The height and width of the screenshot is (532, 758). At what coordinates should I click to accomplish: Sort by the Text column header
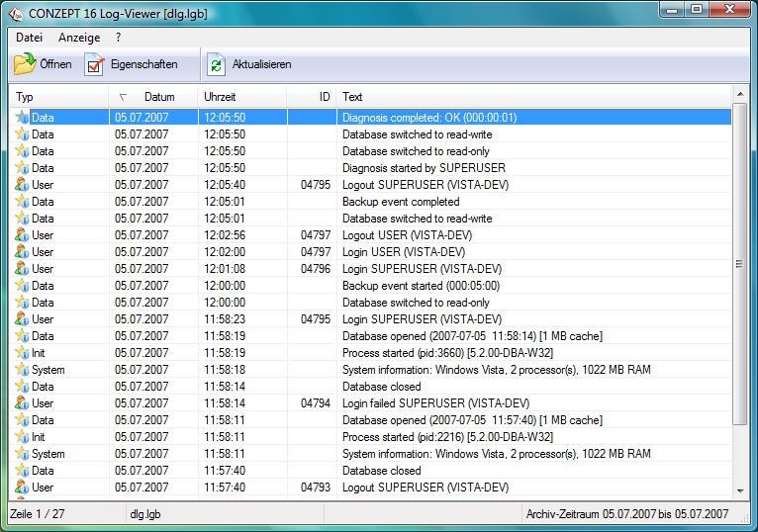533,97
